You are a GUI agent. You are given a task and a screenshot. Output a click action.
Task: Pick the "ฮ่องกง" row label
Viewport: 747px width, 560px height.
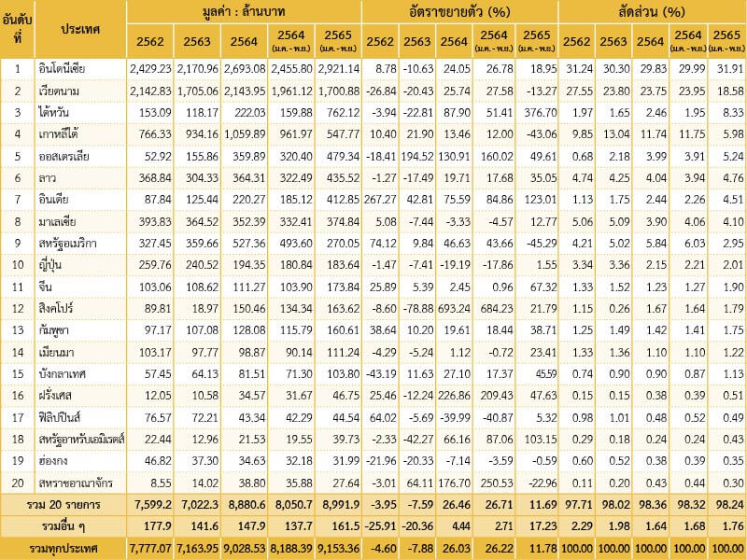tap(52, 460)
